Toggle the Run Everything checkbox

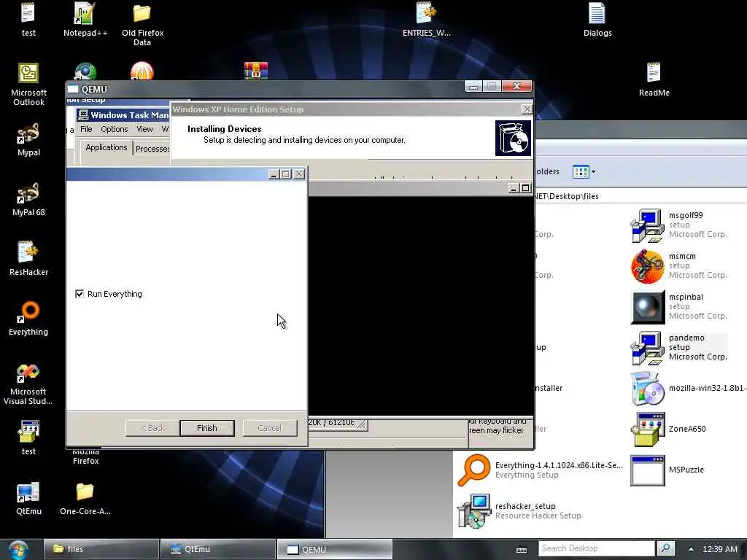pos(80,294)
